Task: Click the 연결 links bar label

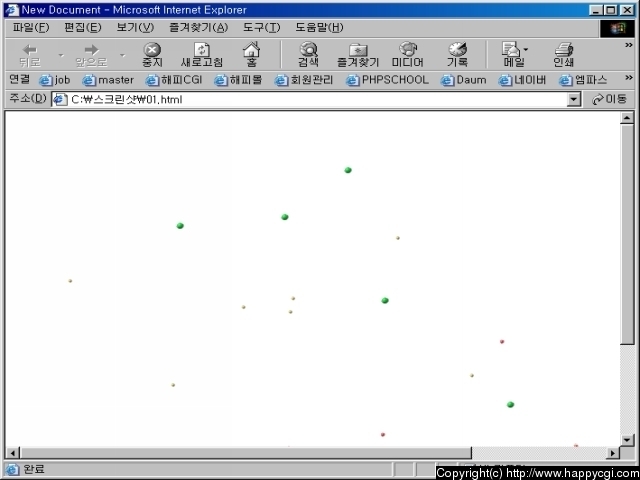Action: pyautogui.click(x=20, y=80)
